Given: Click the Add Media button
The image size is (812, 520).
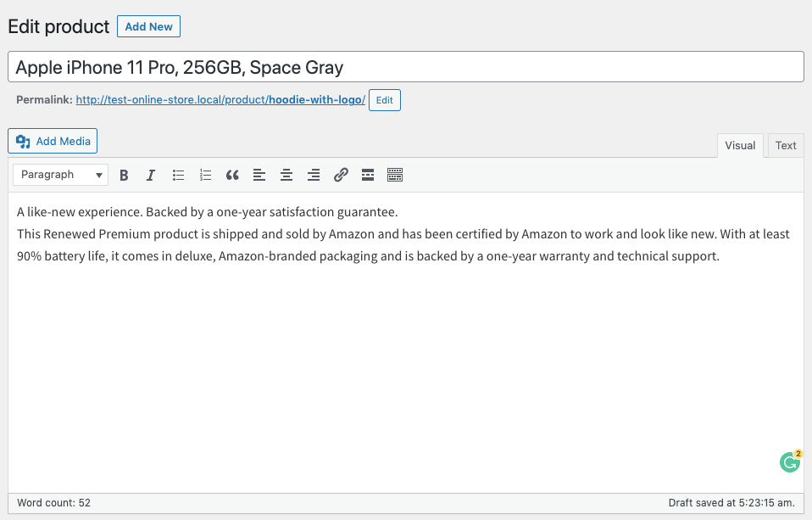Looking at the screenshot, I should point(53,141).
